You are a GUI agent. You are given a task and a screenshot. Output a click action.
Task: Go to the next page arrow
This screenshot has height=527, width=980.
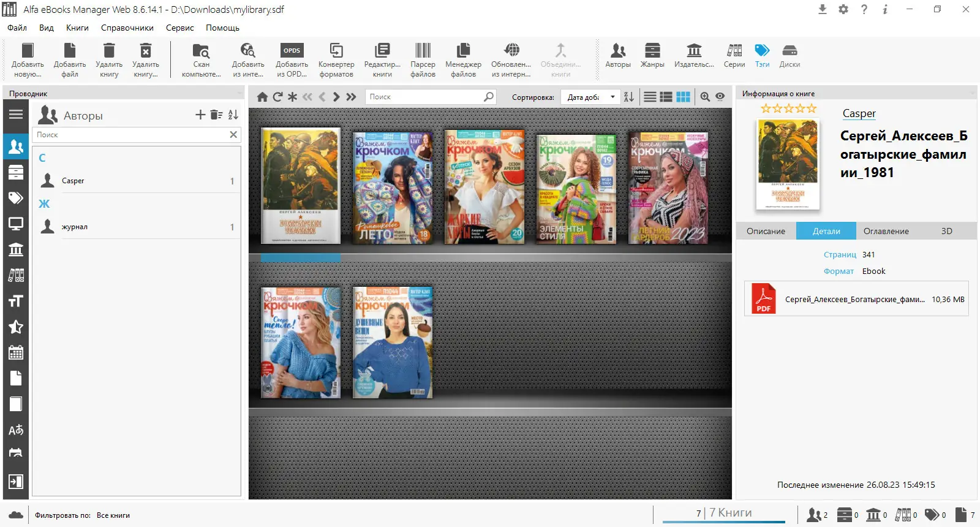tap(336, 97)
